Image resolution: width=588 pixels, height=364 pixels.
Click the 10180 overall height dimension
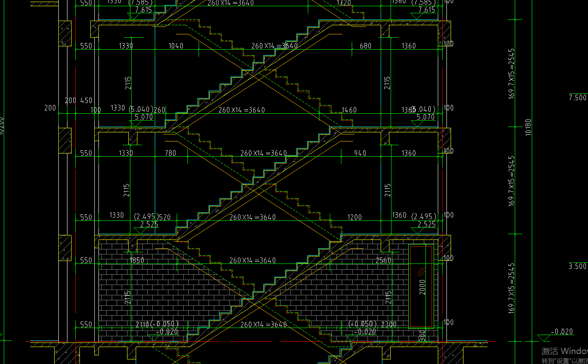click(x=528, y=127)
